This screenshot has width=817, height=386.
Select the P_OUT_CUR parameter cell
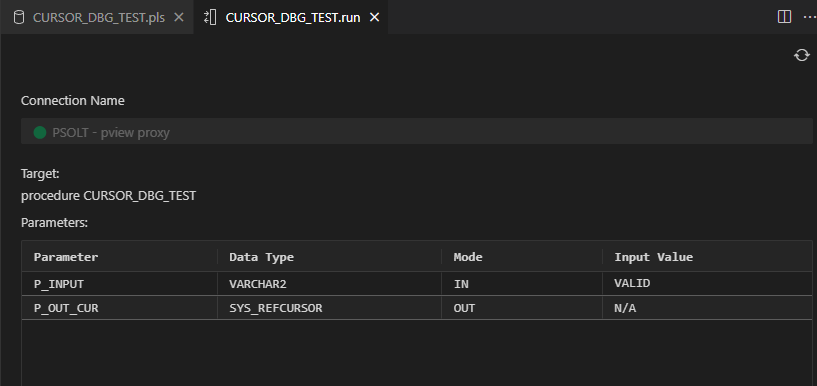[119, 308]
